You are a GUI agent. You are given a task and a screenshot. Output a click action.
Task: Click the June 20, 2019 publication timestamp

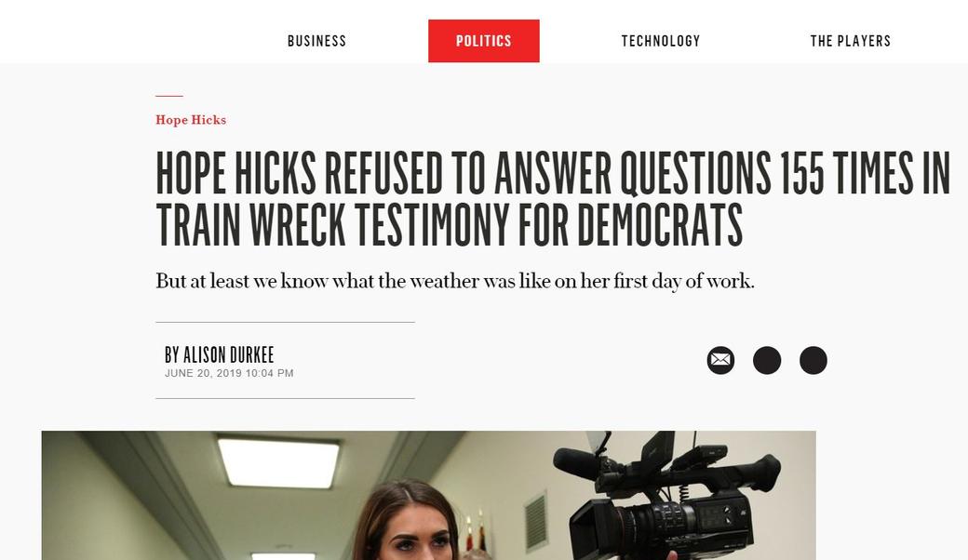(229, 373)
